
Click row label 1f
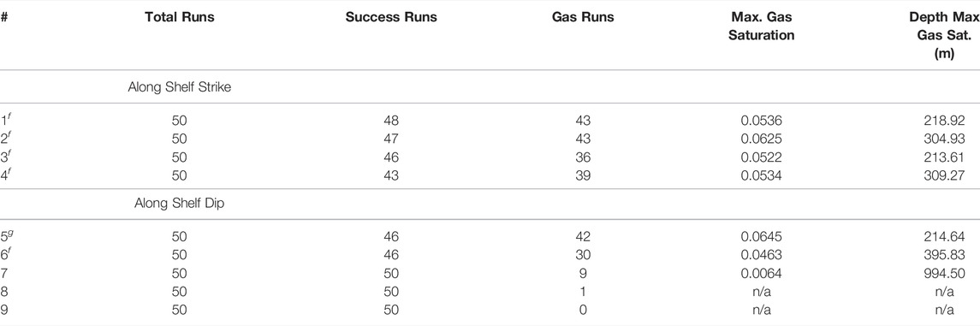(5, 120)
